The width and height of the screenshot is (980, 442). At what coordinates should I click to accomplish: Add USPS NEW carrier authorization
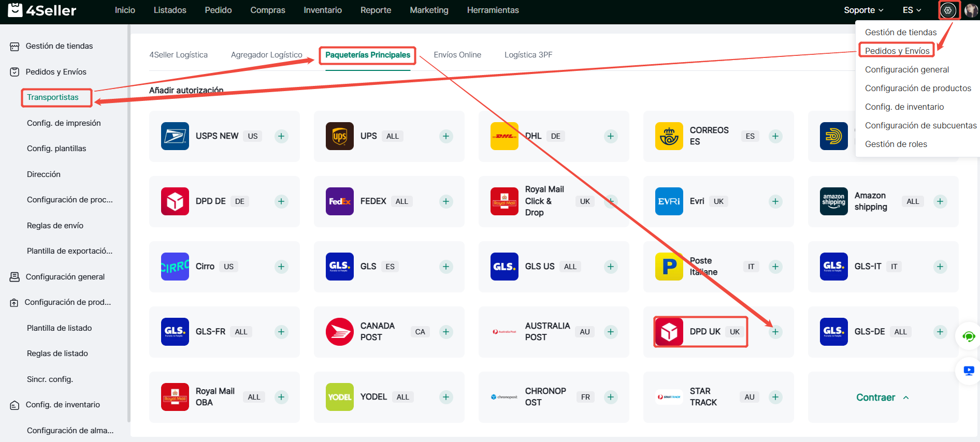point(281,136)
